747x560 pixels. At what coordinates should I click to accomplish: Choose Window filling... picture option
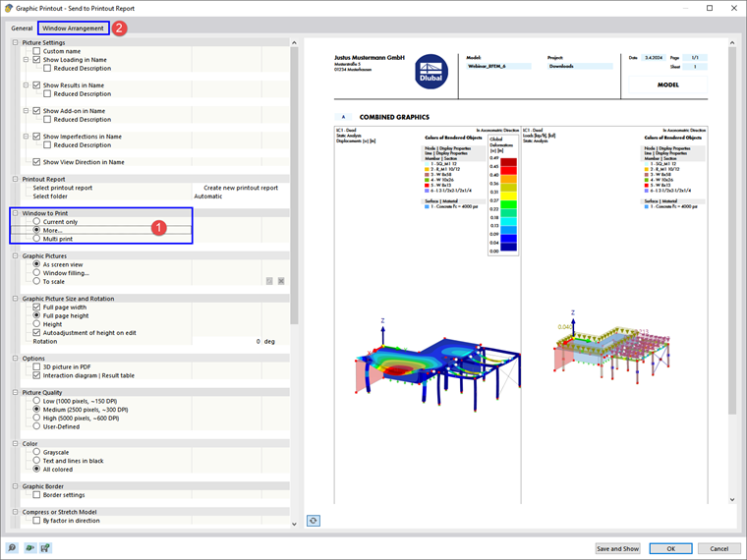click(36, 273)
